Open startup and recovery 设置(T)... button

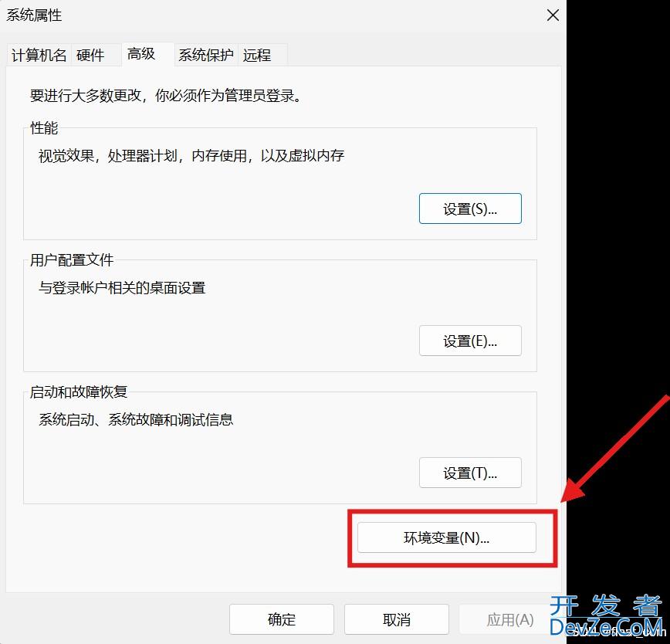[x=470, y=473]
